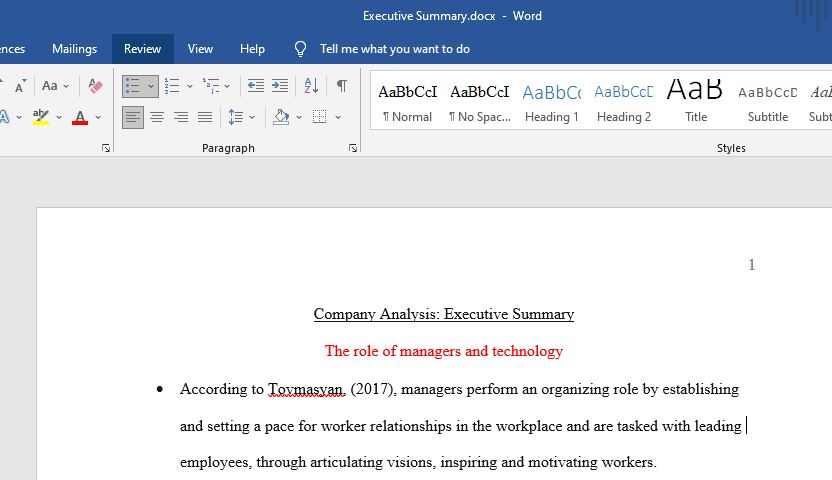Align text left
832x480 pixels.
click(133, 117)
